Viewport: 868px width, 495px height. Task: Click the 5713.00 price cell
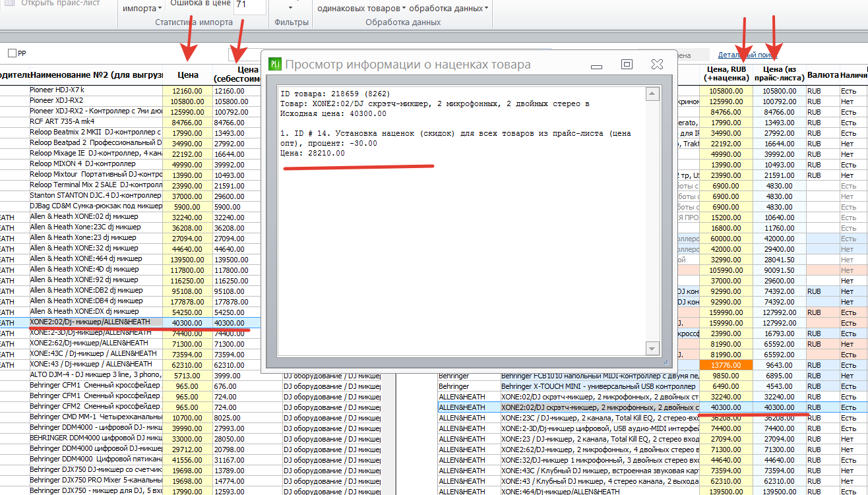(x=188, y=375)
